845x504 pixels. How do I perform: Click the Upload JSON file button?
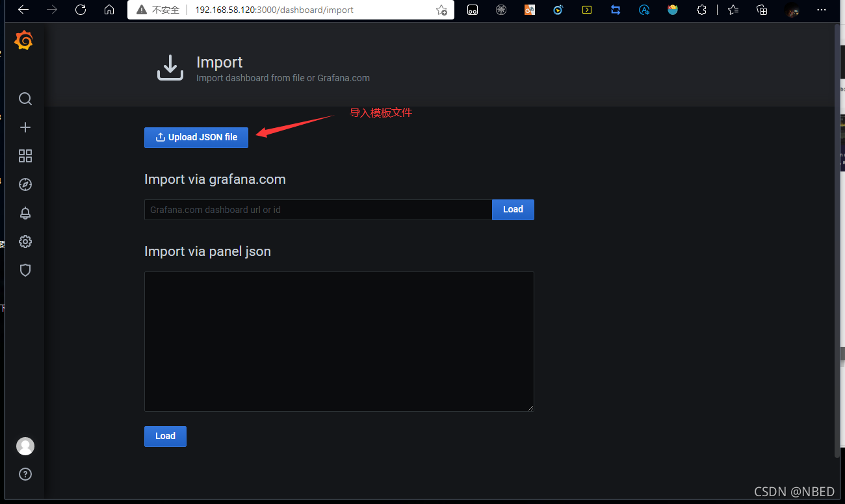pos(196,138)
